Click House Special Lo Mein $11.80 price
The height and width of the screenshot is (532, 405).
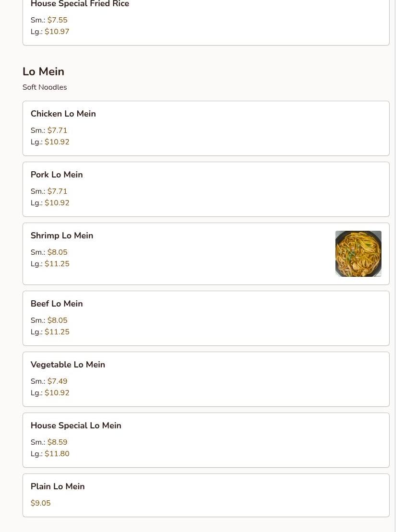57,454
